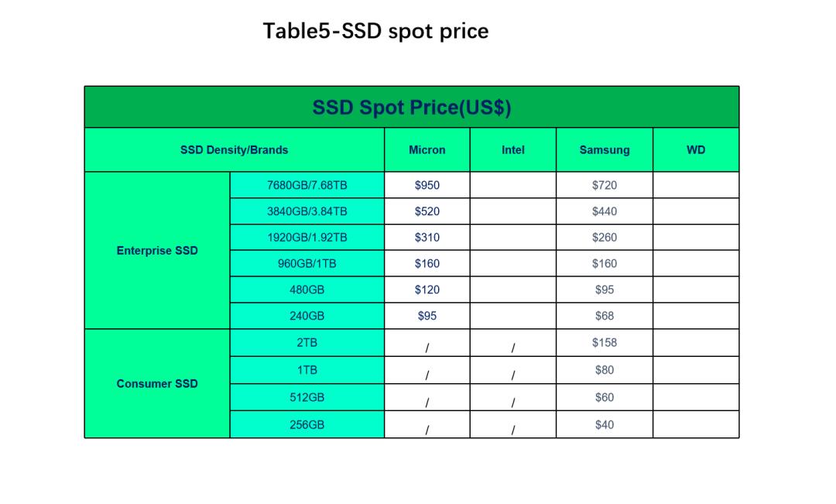Click the Samsung $40 price cell
836x504 pixels.
[605, 424]
